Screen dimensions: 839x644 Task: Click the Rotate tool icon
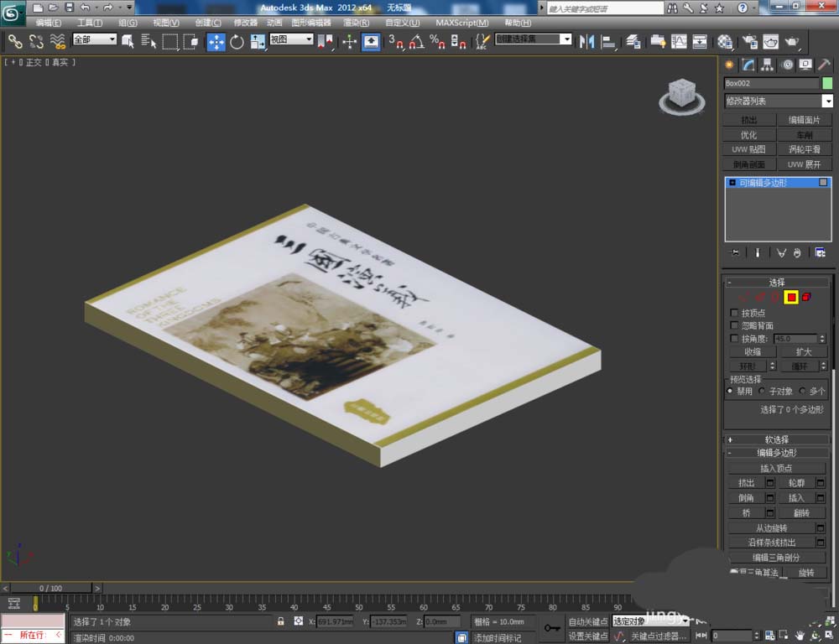point(237,41)
